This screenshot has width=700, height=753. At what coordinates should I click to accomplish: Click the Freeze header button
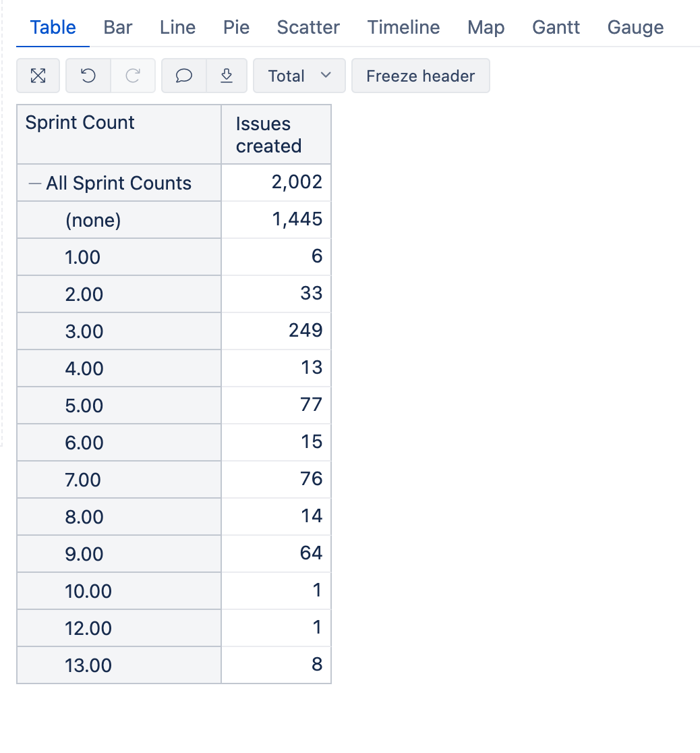coord(421,76)
